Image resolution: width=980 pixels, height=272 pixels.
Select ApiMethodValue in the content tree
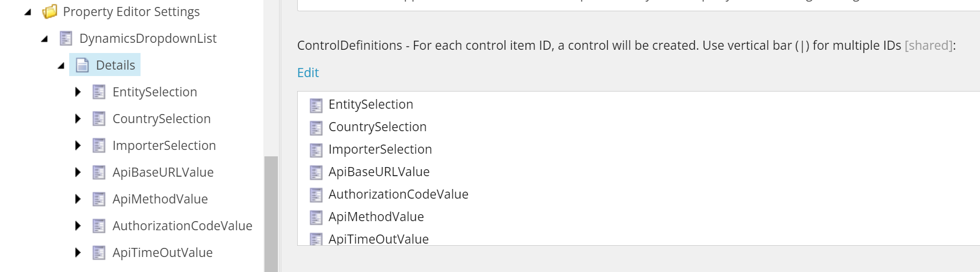coord(160,199)
